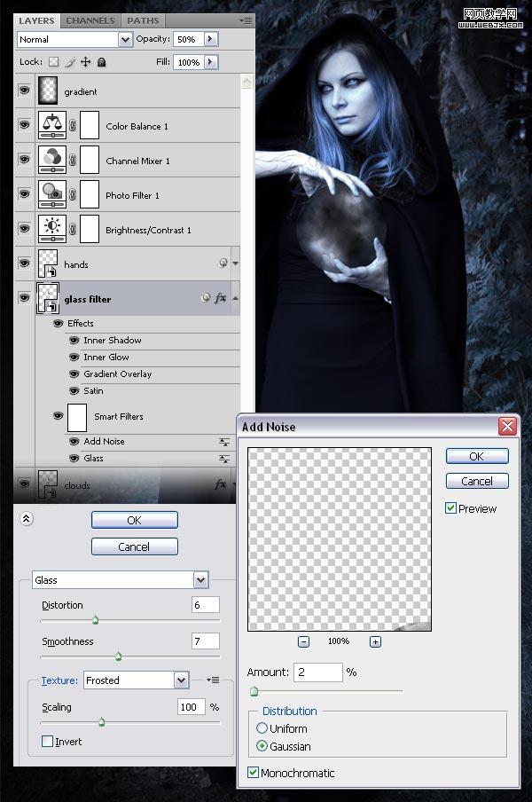Click the Distortion slider handle

pos(95,620)
